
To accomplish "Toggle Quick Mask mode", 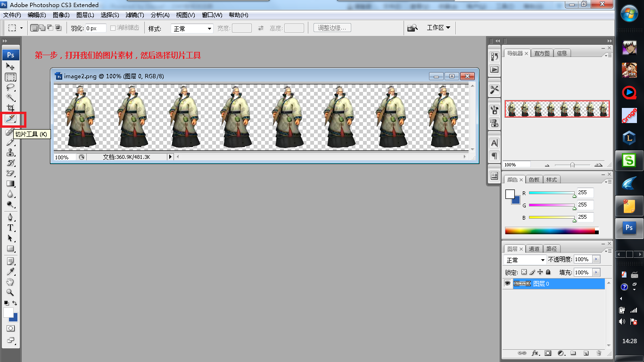I will (10, 328).
